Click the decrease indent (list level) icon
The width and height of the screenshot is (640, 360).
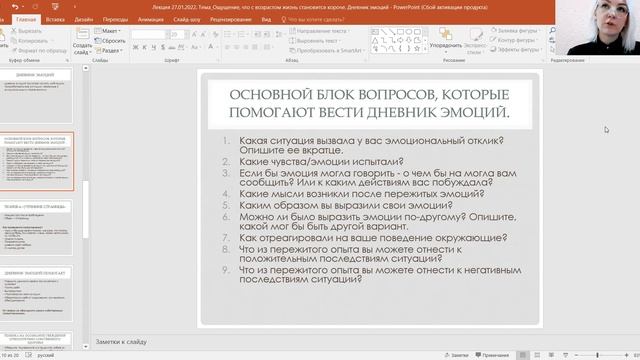pos(257,35)
